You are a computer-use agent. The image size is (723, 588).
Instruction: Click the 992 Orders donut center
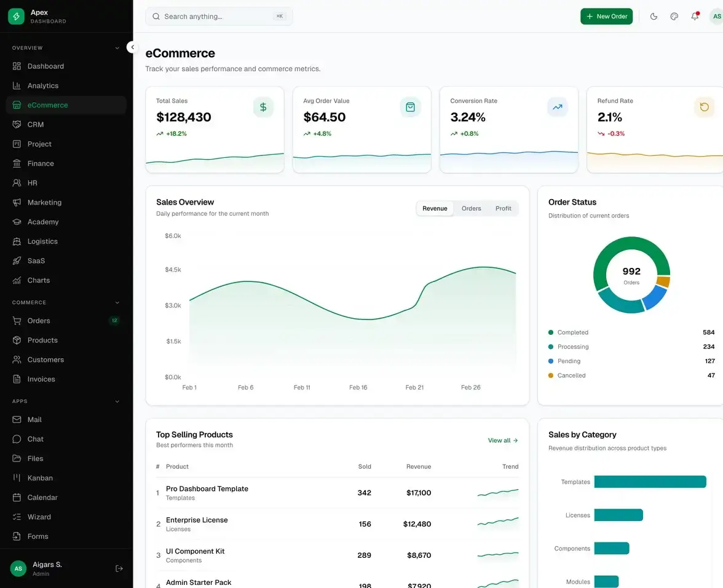click(x=631, y=275)
